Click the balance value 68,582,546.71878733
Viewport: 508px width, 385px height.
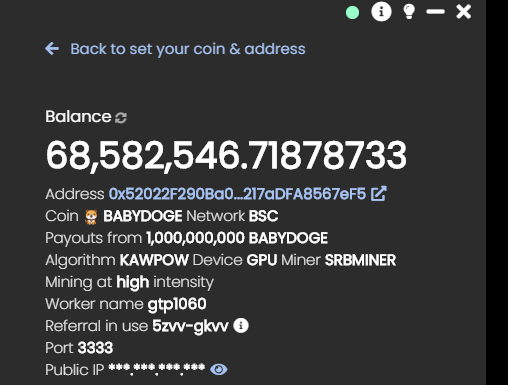(226, 155)
